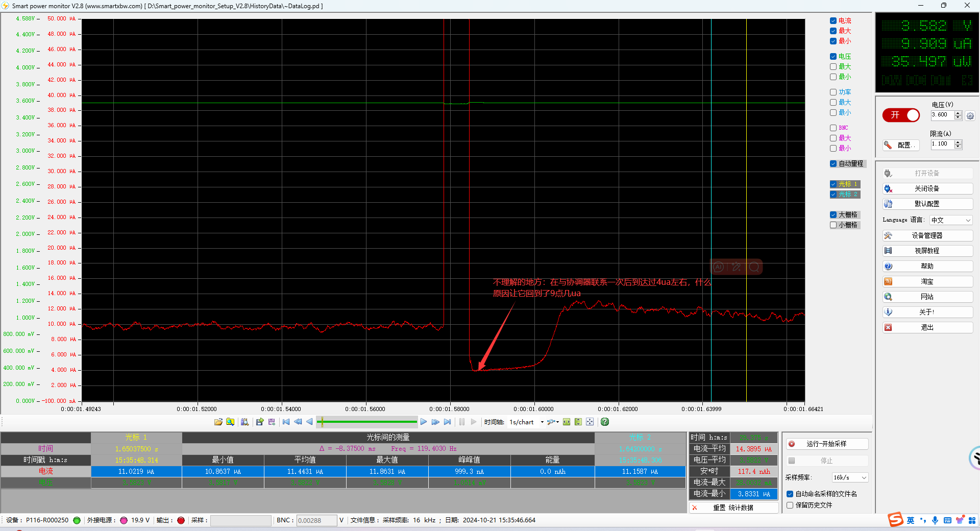The height and width of the screenshot is (531, 980).
Task: Click the binoculars search data icon
Action: click(244, 422)
